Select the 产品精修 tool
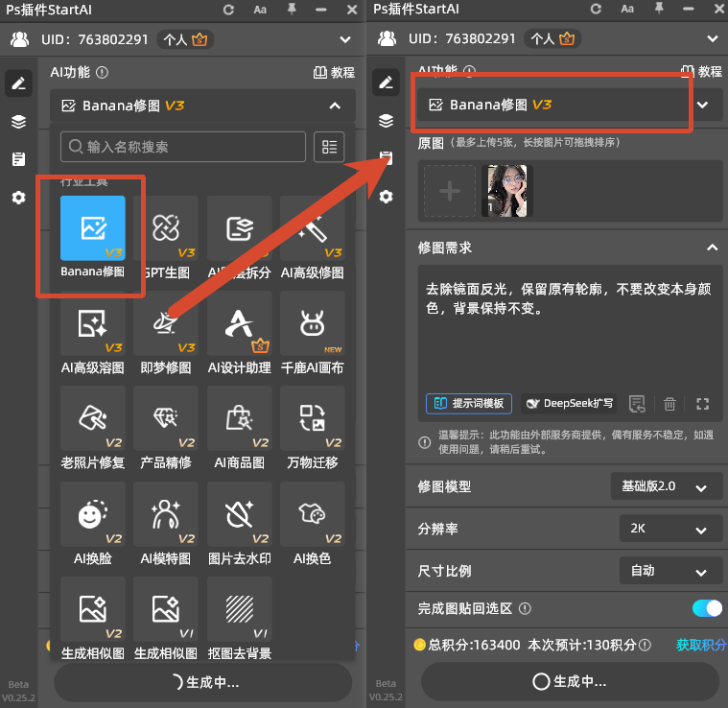Image resolution: width=728 pixels, height=708 pixels. coord(166,418)
